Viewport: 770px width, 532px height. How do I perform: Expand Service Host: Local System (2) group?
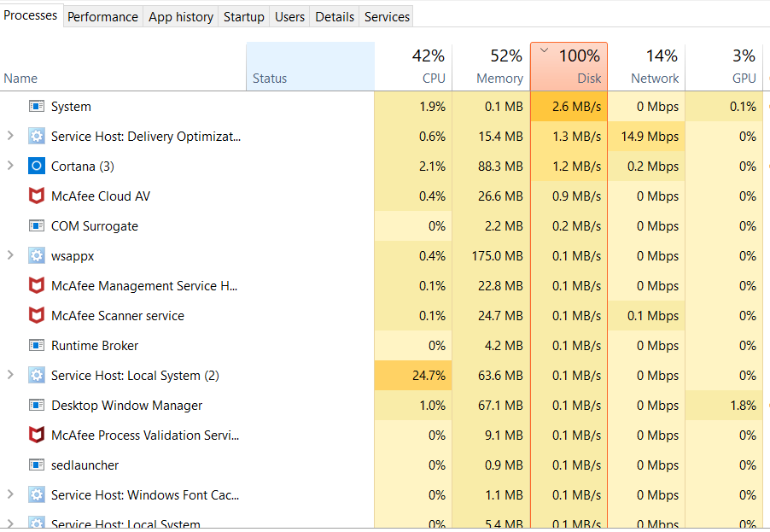(x=10, y=375)
